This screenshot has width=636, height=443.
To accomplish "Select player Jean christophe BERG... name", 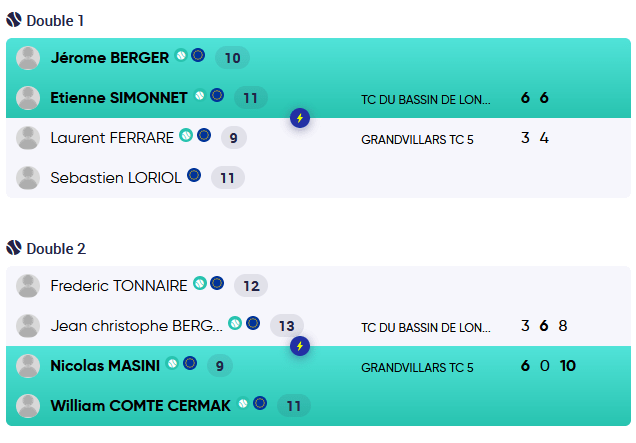I will pos(136,326).
